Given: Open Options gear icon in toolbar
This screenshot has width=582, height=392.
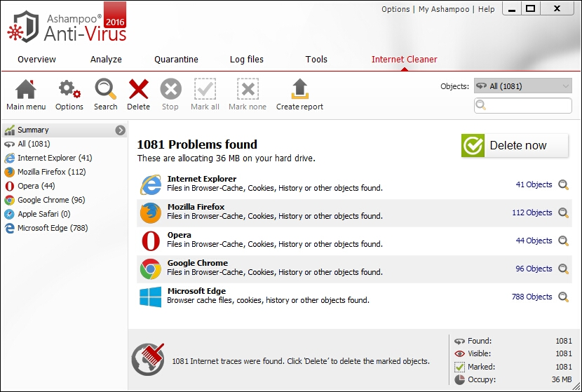Looking at the screenshot, I should coord(69,90).
